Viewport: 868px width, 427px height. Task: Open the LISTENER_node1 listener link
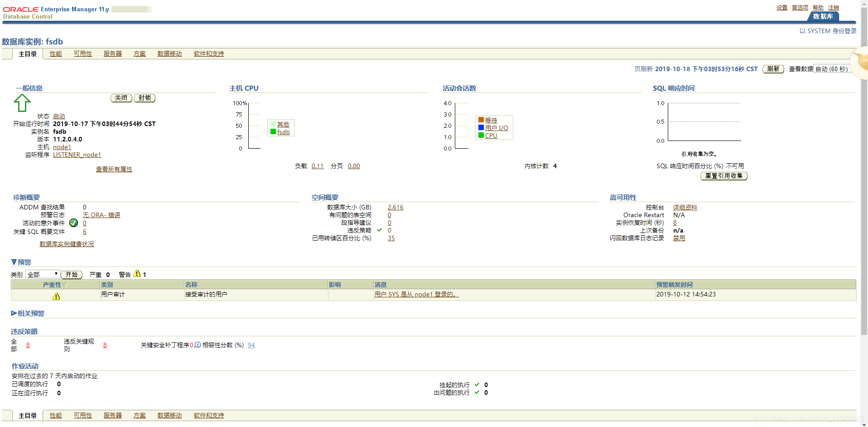[x=77, y=155]
